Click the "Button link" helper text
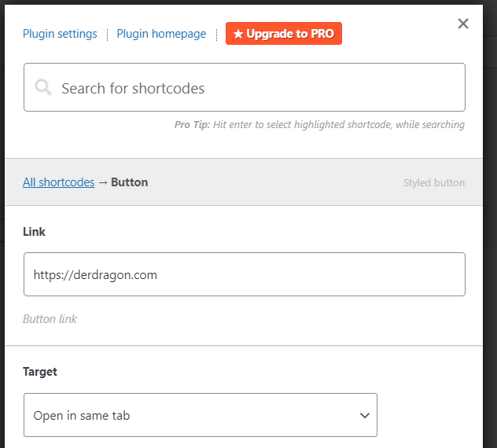 (50, 319)
